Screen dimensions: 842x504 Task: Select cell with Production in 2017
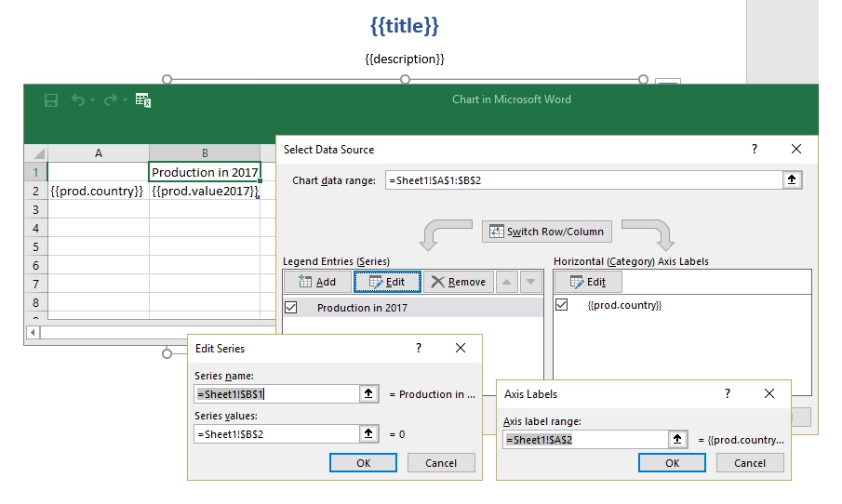click(x=205, y=172)
